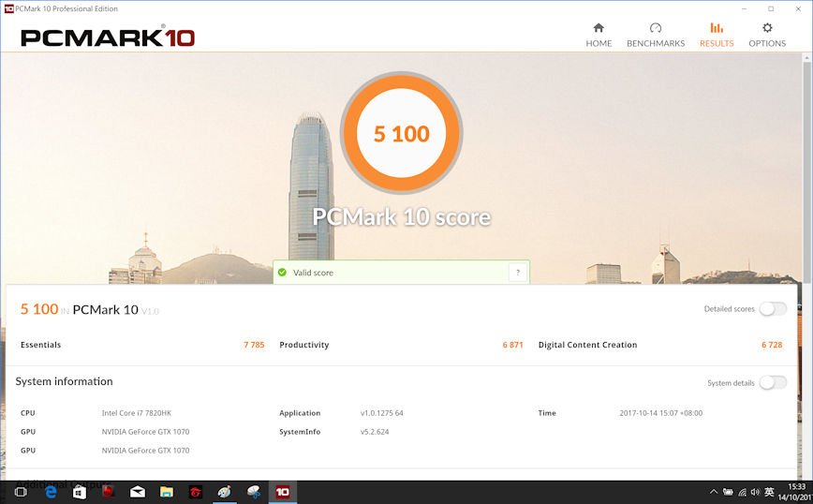Image resolution: width=813 pixels, height=504 pixels.
Task: Click the battery icon in system tray
Action: (x=728, y=492)
